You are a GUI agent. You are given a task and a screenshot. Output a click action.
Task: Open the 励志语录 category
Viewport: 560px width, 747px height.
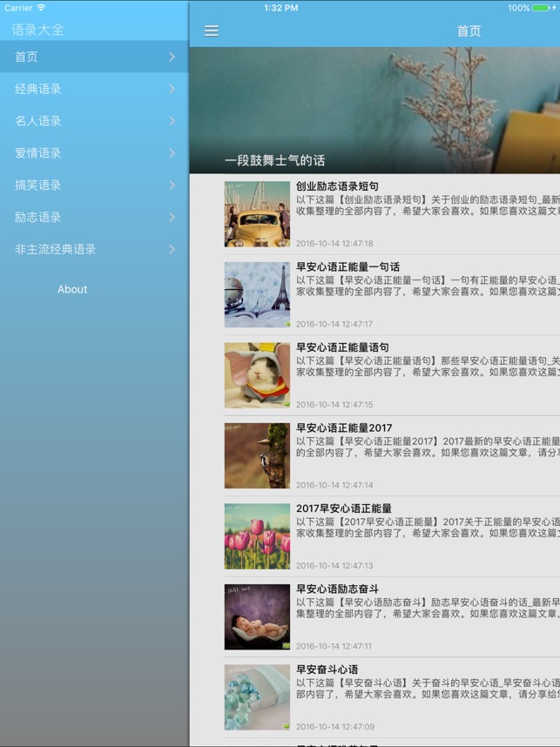94,217
